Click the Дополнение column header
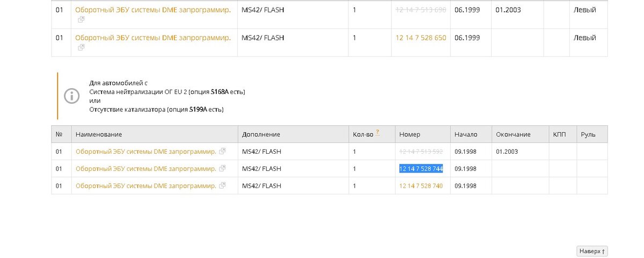644x258 pixels. (x=261, y=134)
